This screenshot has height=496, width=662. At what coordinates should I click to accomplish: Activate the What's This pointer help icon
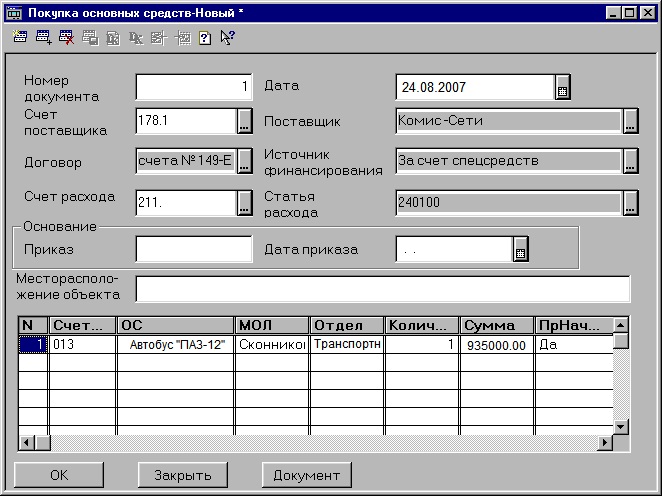(227, 38)
